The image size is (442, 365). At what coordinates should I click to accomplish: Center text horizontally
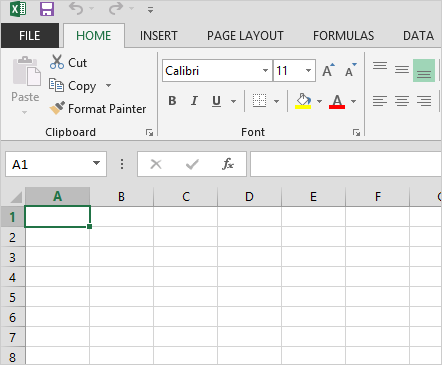pos(402,101)
